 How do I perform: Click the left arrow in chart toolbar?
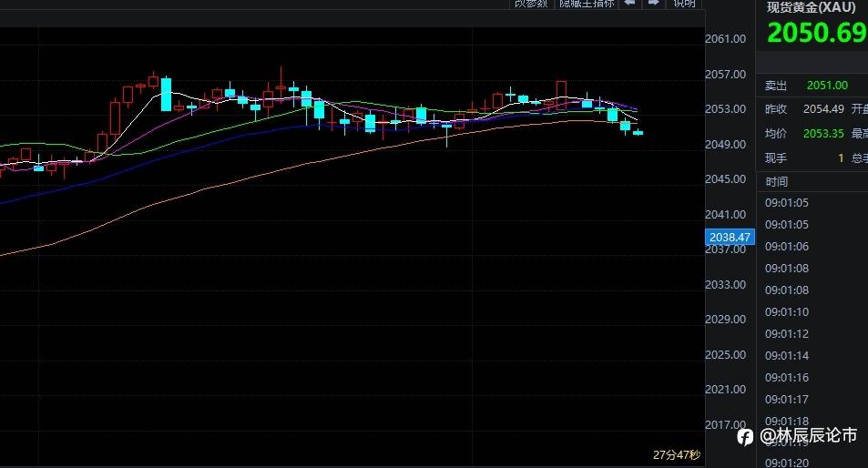point(629,4)
